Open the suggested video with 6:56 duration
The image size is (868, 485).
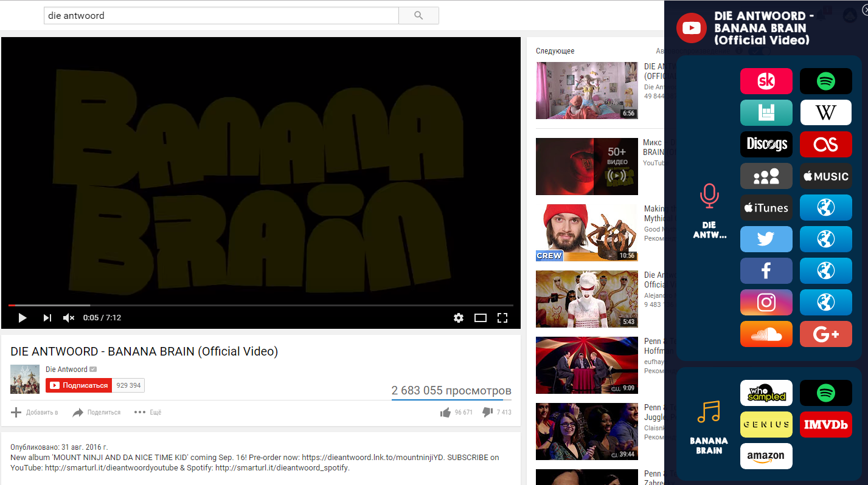(x=587, y=91)
